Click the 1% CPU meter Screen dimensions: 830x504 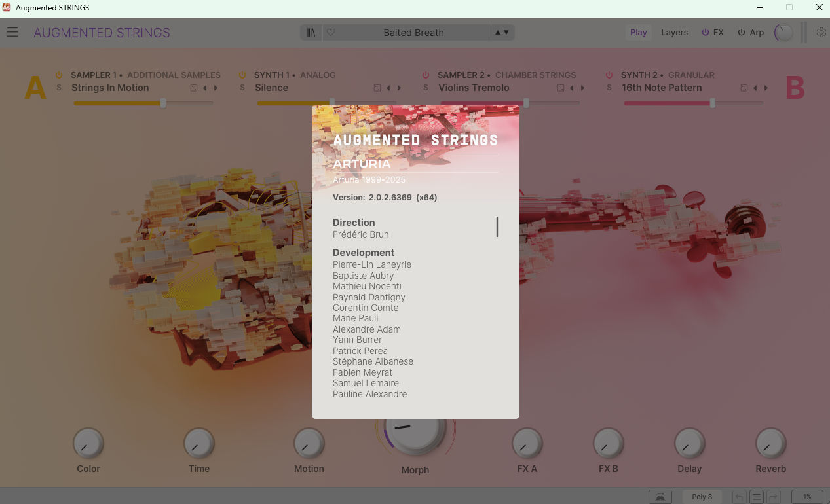pos(807,497)
